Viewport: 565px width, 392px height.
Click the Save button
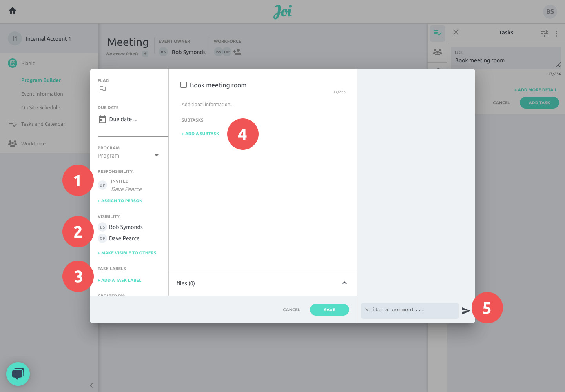(x=329, y=310)
